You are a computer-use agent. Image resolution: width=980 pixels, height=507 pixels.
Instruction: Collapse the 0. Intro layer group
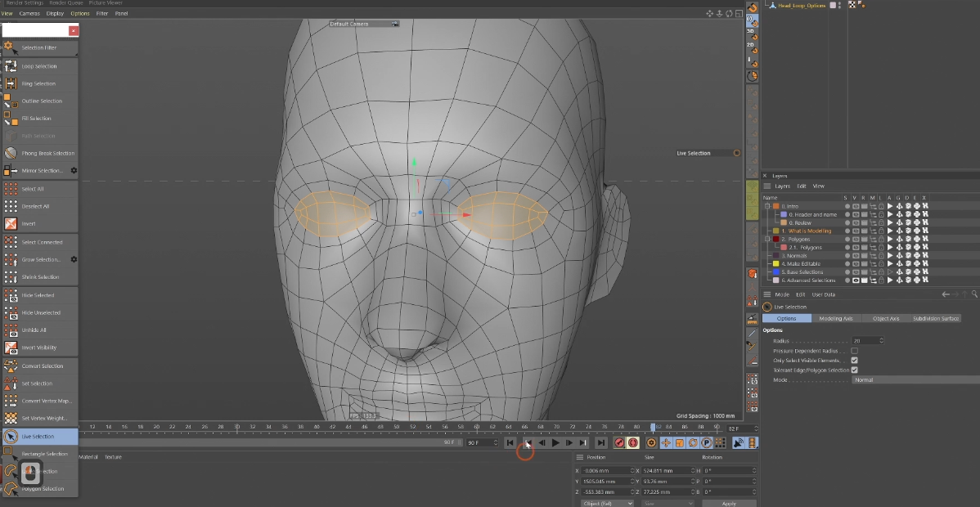click(x=766, y=206)
